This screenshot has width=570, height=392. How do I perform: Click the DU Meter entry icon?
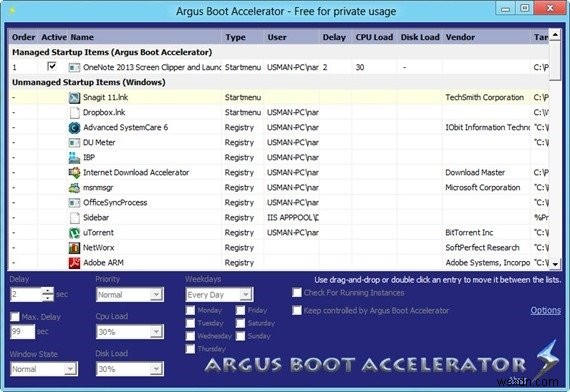pos(74,143)
